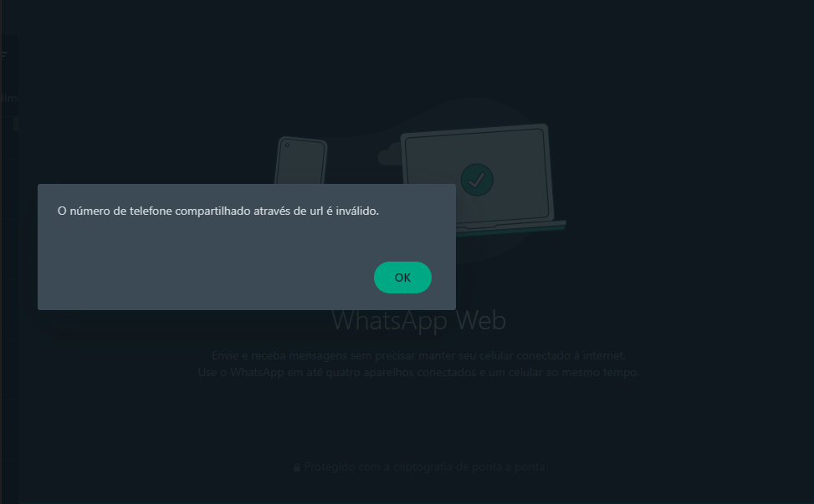Click the green checkmark circle on laptop

477,180
